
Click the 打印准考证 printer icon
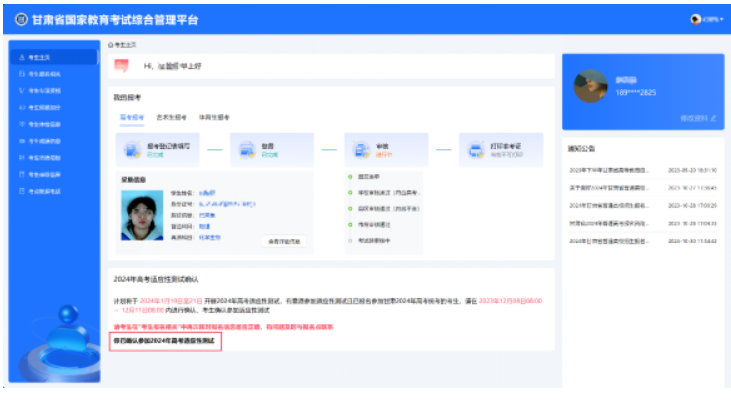click(x=471, y=149)
